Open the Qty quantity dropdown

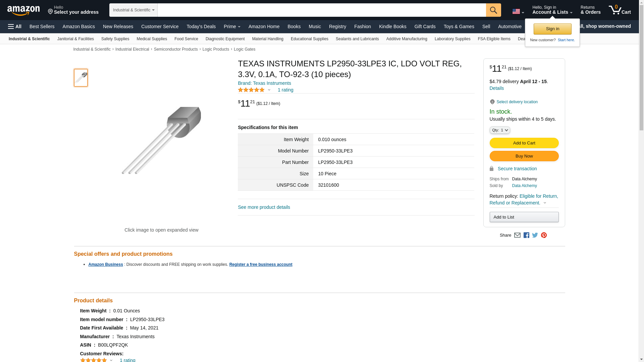500,130
